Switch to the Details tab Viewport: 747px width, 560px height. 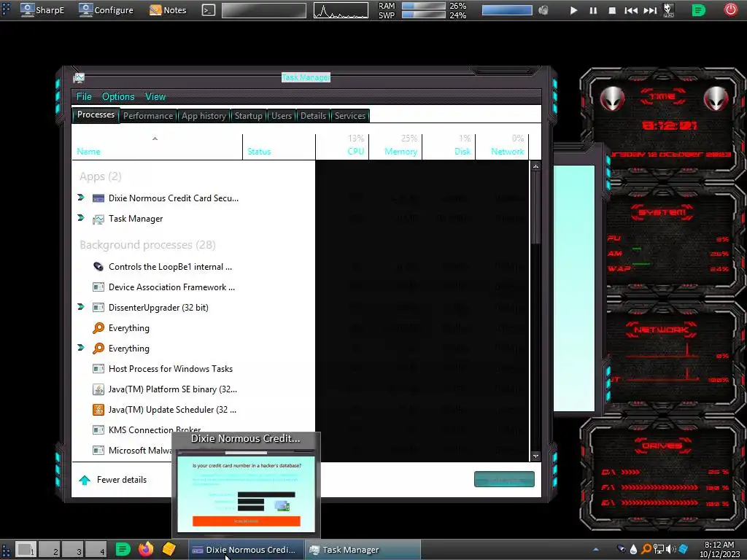pos(313,116)
